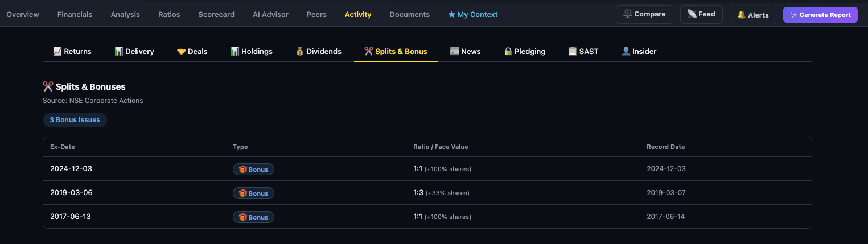Open the Holdings sub-tab
The width and height of the screenshot is (868, 244).
click(x=252, y=51)
